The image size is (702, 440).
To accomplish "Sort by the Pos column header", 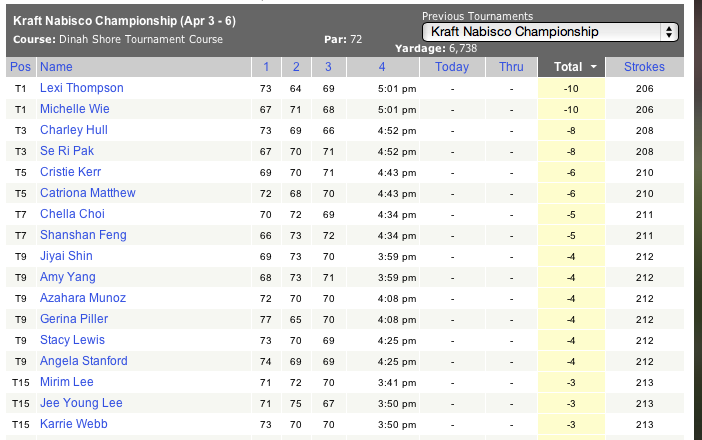I will tap(19, 67).
